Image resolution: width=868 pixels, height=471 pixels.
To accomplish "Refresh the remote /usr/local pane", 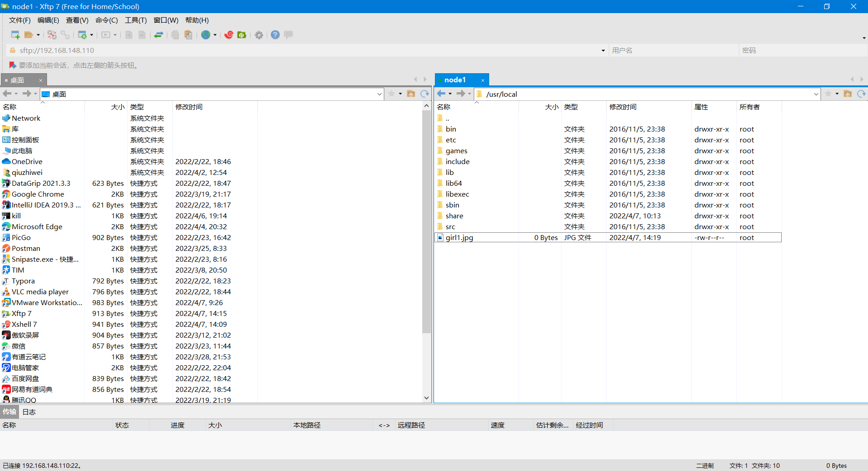I will (x=861, y=94).
